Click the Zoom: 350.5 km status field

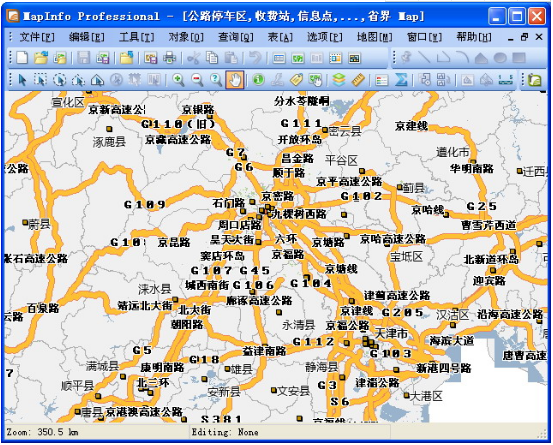97,432
